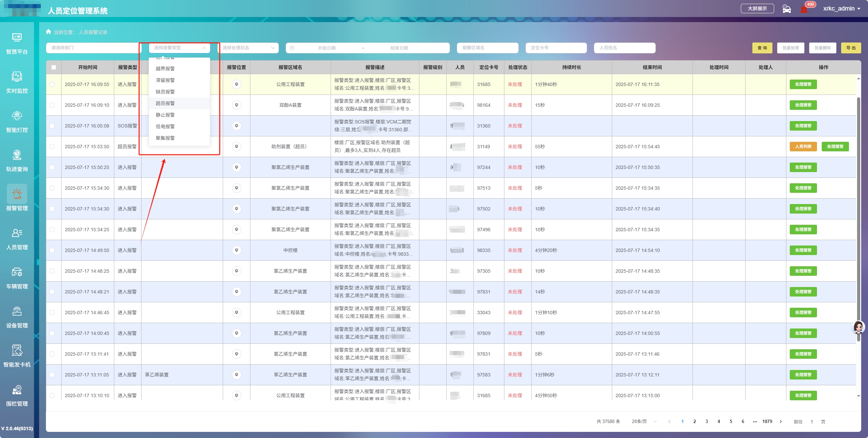Open the 智慧平台 sidebar icon
This screenshot has width=868, height=438.
17,37
